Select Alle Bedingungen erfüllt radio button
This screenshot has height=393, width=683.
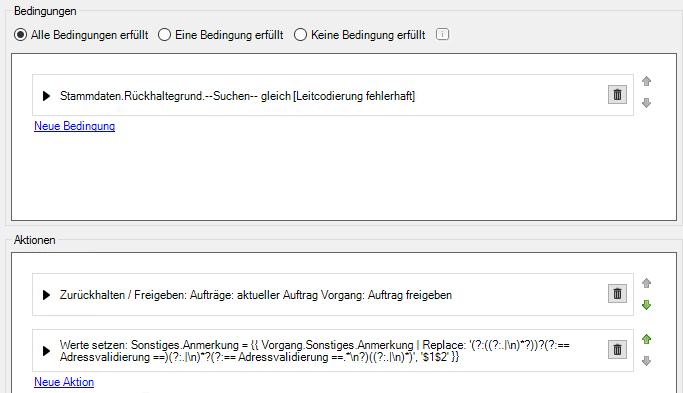(x=20, y=35)
